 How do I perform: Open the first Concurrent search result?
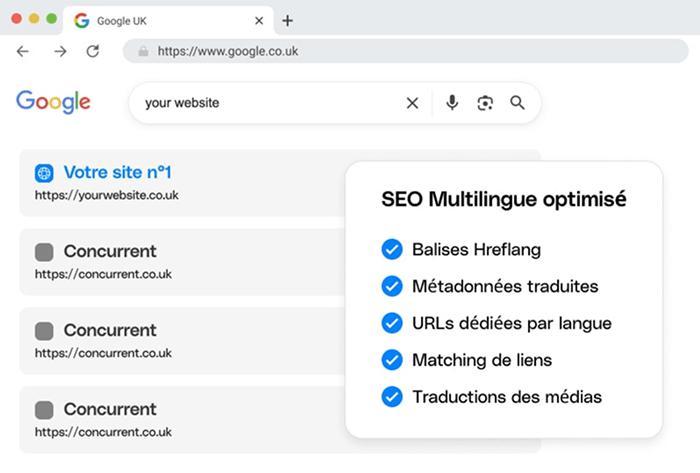(110, 251)
